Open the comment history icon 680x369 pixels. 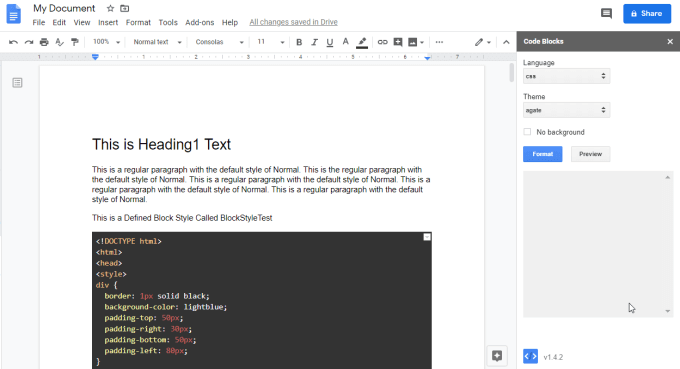pos(606,13)
